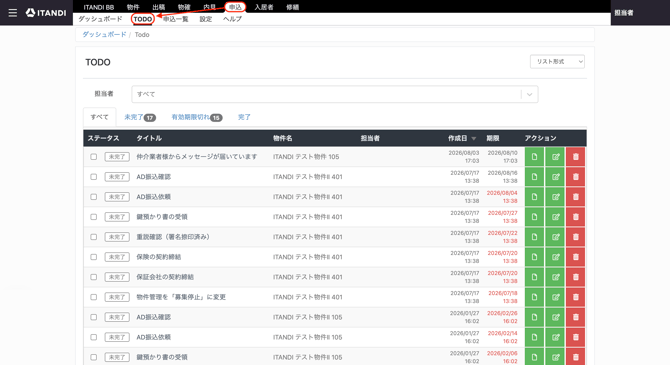This screenshot has width=670, height=365.
Task: Edit AD振込依頼 task of 物件II 401
Action: pyautogui.click(x=555, y=197)
